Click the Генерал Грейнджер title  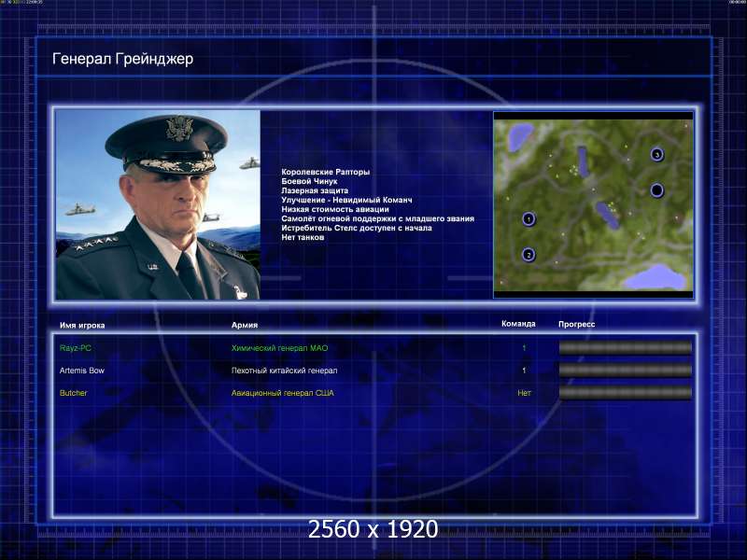coord(123,59)
